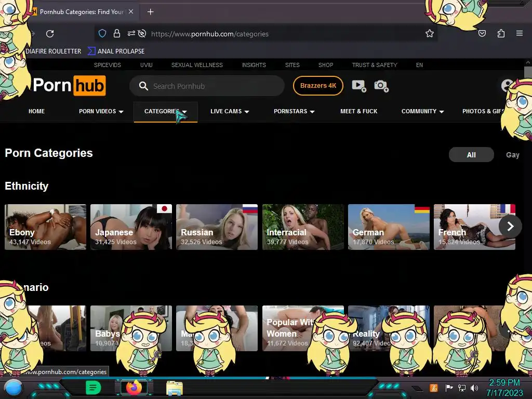Open the Interracial category card
This screenshot has width=532, height=399.
click(x=303, y=227)
